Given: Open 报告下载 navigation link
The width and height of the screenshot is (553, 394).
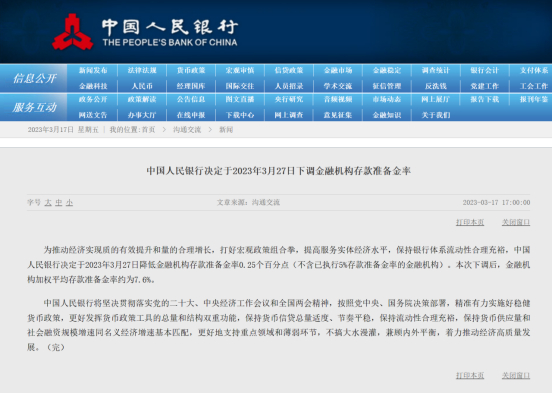Looking at the screenshot, I should pyautogui.click(x=485, y=99).
